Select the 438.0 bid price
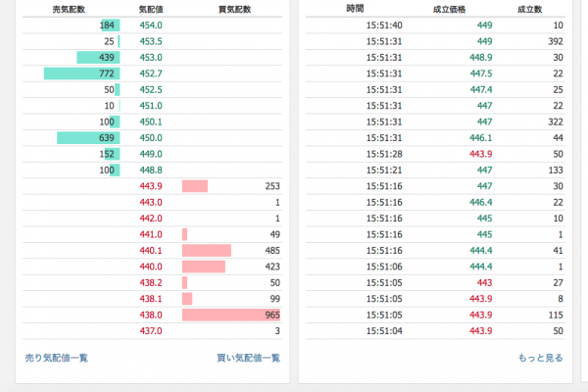 [151, 315]
